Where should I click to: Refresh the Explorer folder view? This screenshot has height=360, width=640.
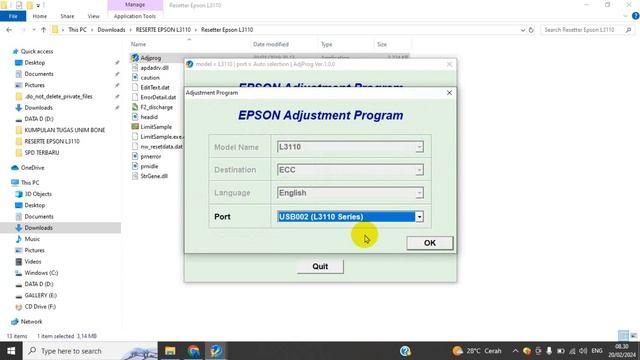click(531, 30)
